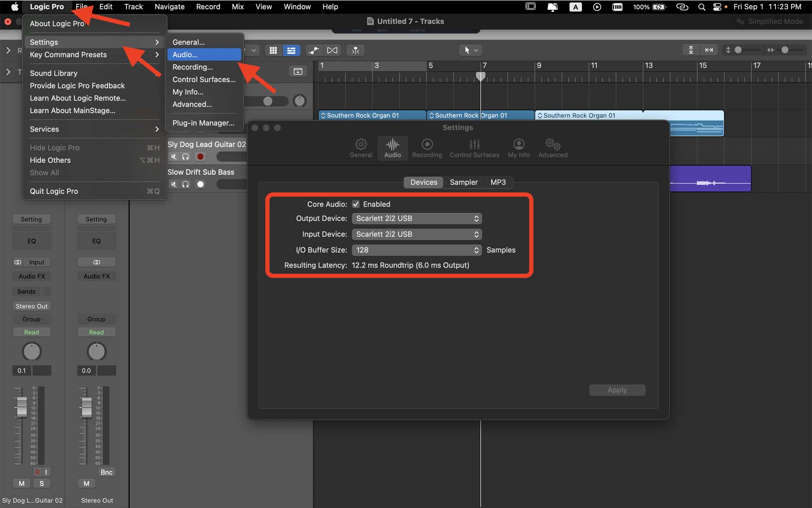Record-enable Sly Dog Lead Guitar 02 track
The height and width of the screenshot is (508, 812).
(200, 157)
